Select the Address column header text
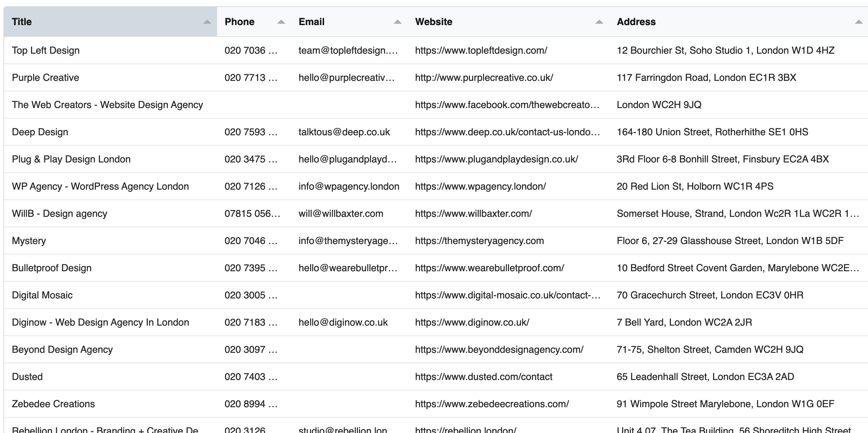 [636, 22]
